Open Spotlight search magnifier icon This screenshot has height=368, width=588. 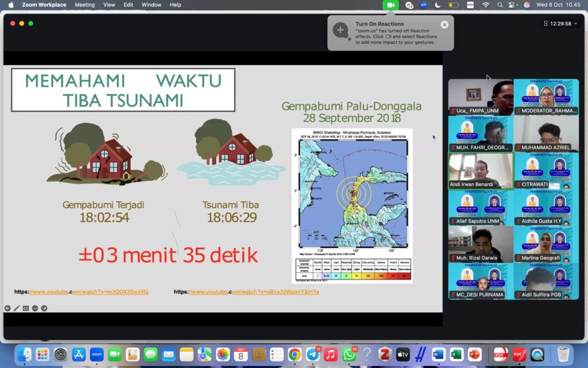tap(500, 5)
